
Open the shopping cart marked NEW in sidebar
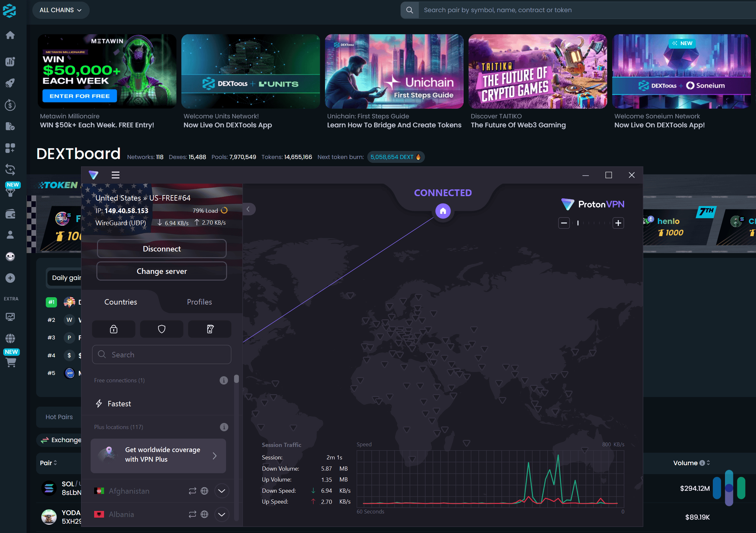pyautogui.click(x=11, y=362)
